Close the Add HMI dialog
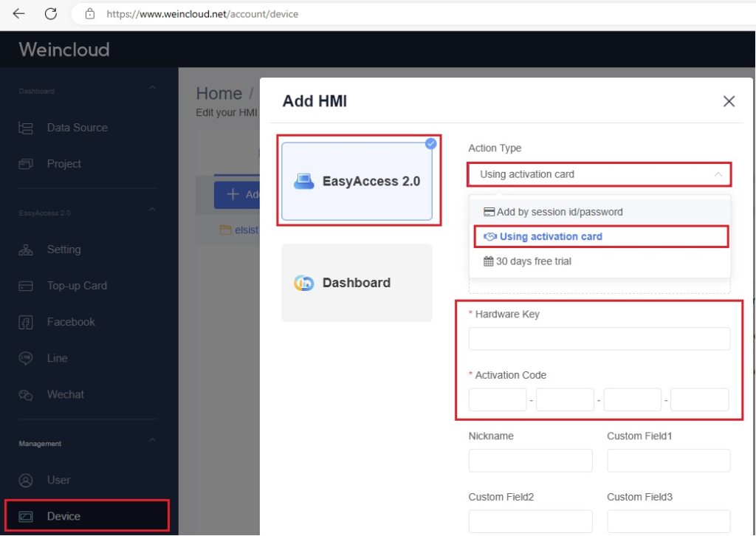 click(729, 101)
